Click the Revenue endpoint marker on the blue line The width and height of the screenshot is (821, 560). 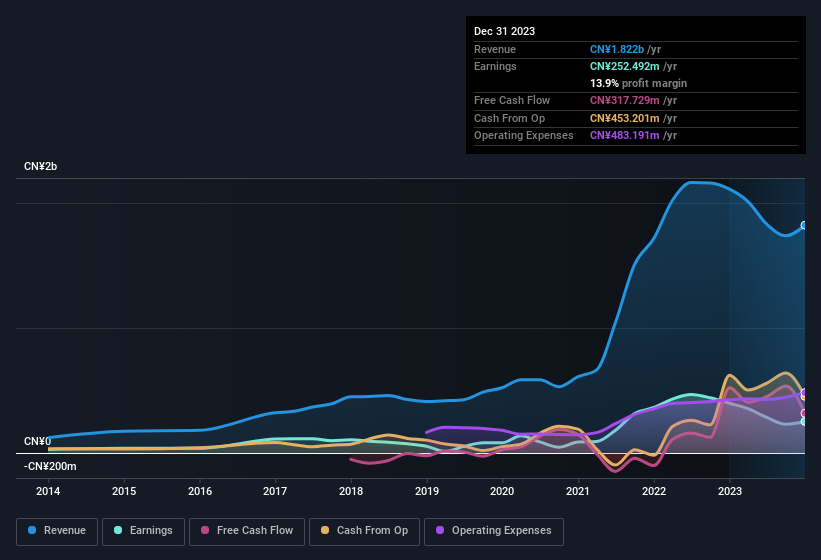pyautogui.click(x=804, y=226)
